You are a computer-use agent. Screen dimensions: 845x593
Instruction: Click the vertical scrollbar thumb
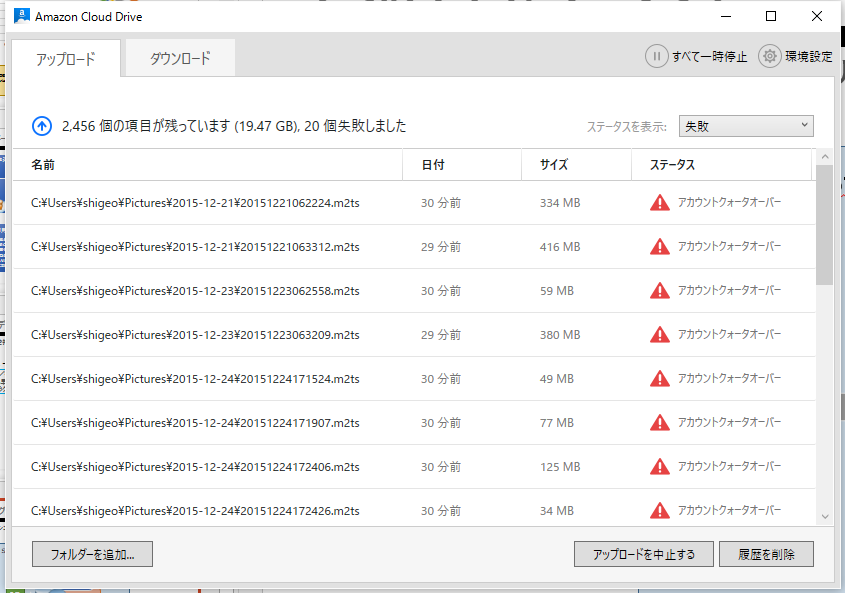pos(825,225)
